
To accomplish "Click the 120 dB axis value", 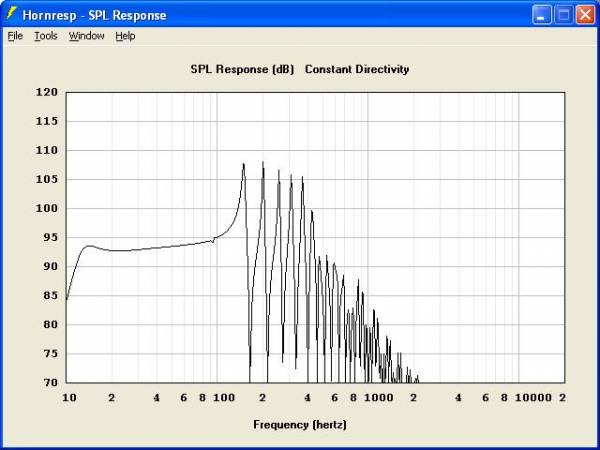I will click(46, 92).
